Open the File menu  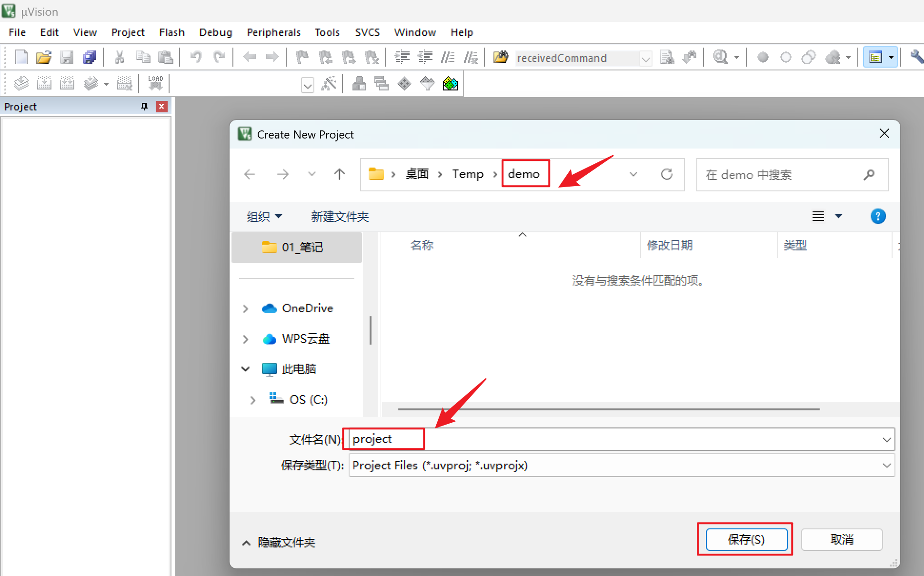point(17,32)
